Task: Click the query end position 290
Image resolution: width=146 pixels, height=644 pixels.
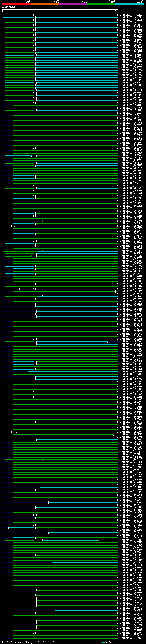Action: pyautogui.click(x=115, y=11)
